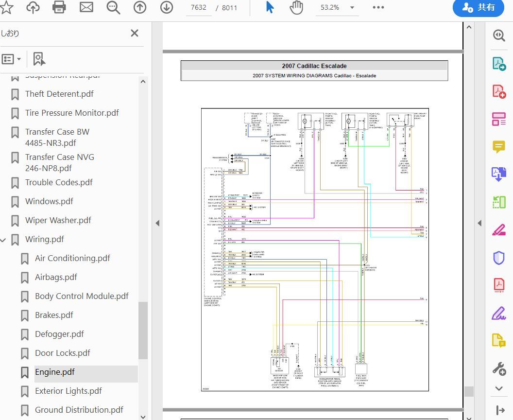Open the Ground Distribution.pdf bookmark
The height and width of the screenshot is (420, 513).
pos(79,410)
